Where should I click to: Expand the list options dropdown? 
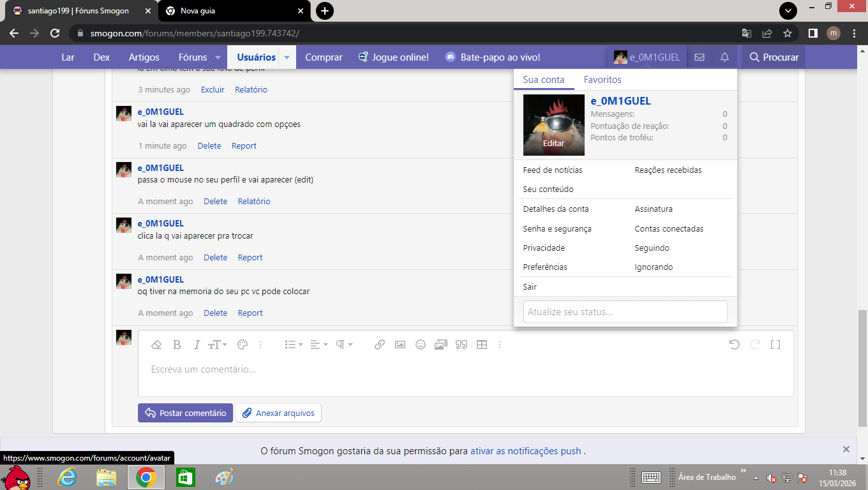(294, 345)
